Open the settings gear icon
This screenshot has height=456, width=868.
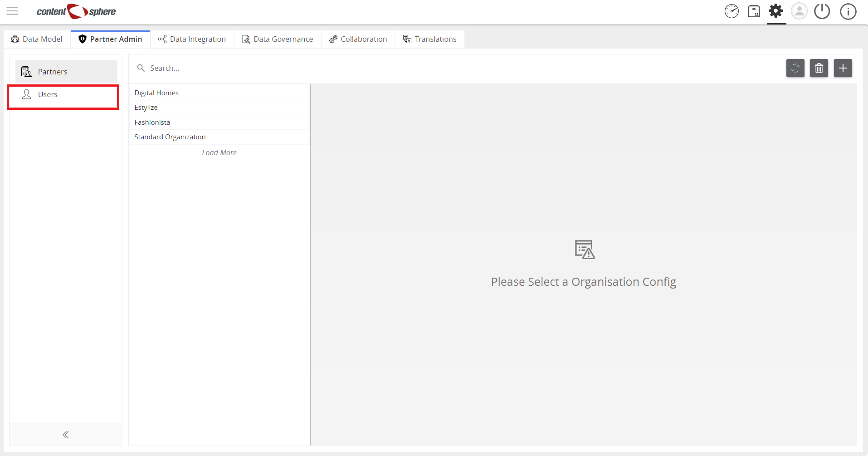(776, 11)
